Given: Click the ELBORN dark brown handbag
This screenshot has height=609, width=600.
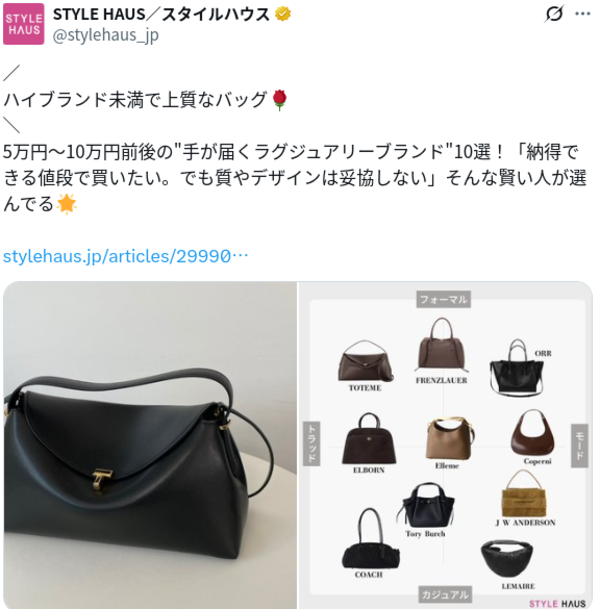Looking at the screenshot, I should click(369, 438).
